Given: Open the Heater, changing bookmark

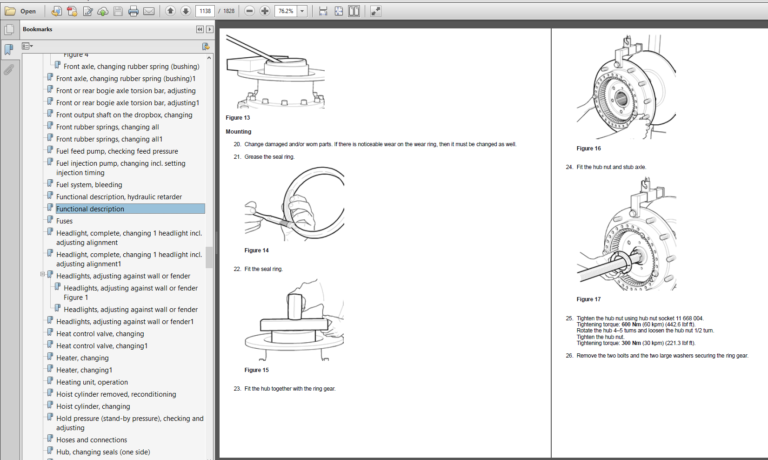Looking at the screenshot, I should pyautogui.click(x=82, y=358).
